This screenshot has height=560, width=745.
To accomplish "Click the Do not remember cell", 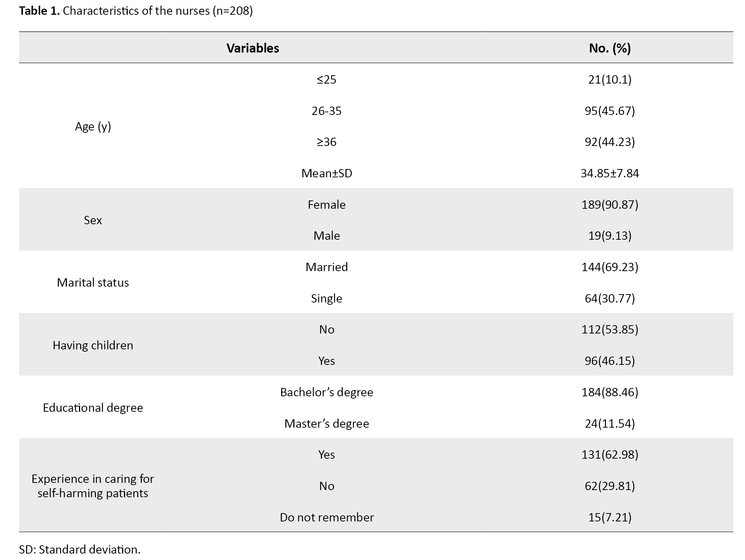I will coord(326,517).
